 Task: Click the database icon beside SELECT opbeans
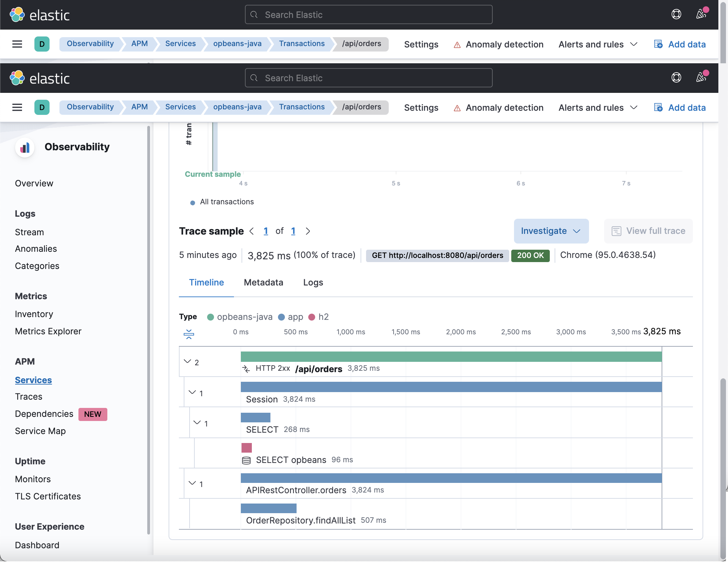[x=246, y=460]
